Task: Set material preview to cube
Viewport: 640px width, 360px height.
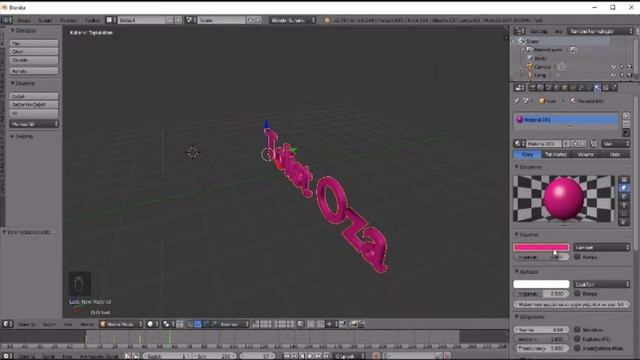Action: click(624, 197)
